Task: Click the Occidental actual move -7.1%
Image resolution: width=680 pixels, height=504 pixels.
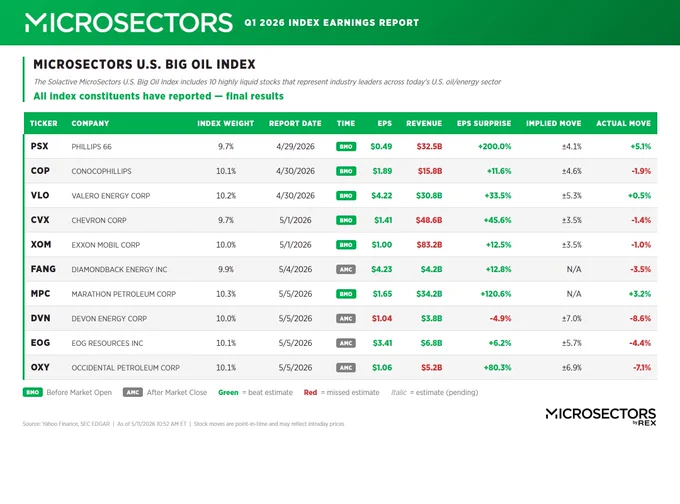Action: [x=642, y=368]
